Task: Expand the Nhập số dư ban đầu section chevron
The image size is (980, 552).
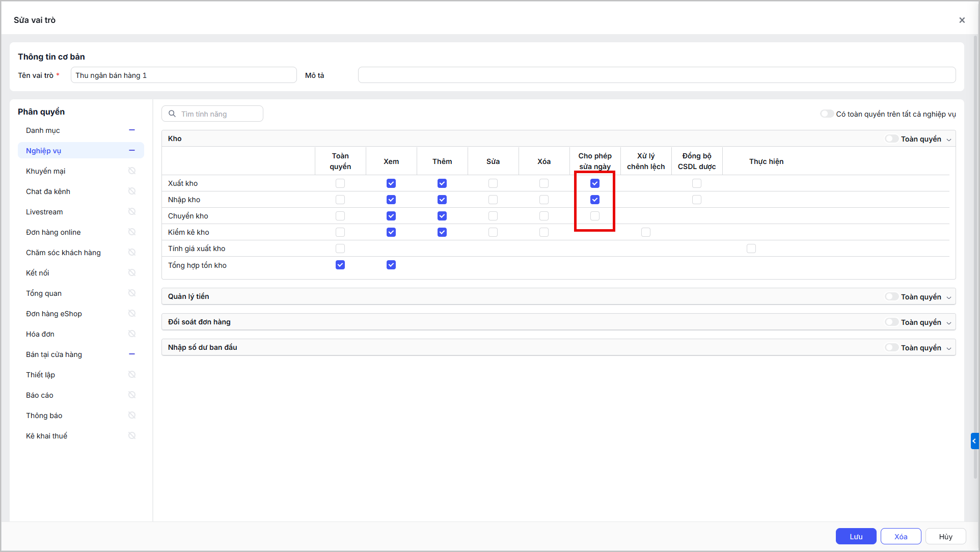Action: (x=949, y=348)
